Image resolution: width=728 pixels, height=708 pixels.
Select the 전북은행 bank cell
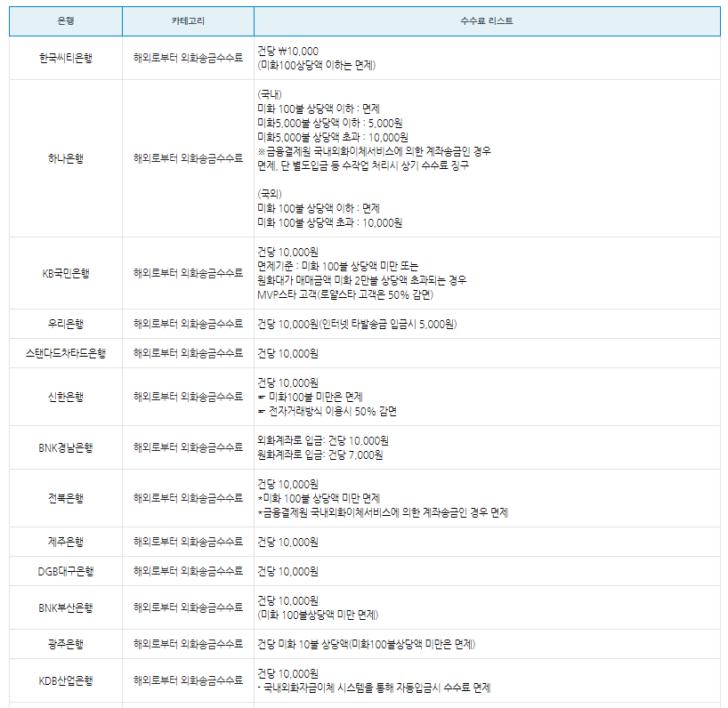[66, 498]
